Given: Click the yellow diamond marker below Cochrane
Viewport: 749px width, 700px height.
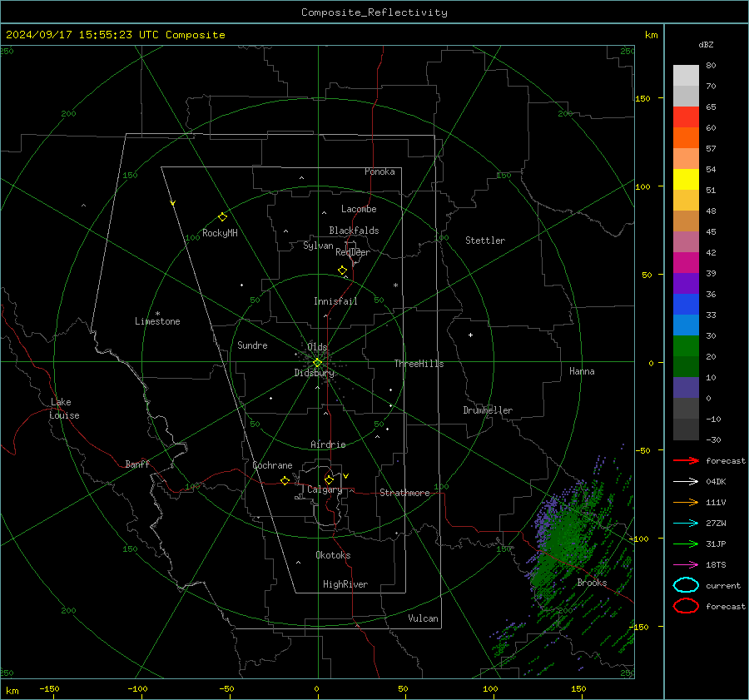Looking at the screenshot, I should coord(285,480).
